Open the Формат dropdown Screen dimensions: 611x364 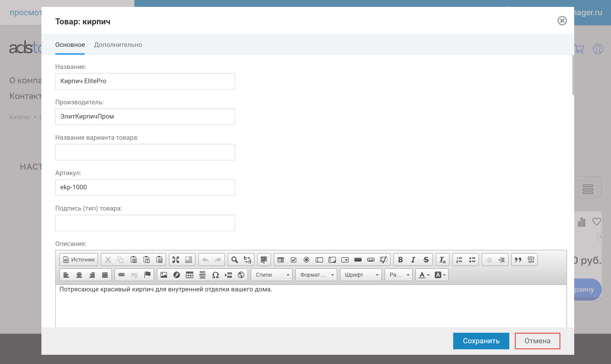(316, 275)
